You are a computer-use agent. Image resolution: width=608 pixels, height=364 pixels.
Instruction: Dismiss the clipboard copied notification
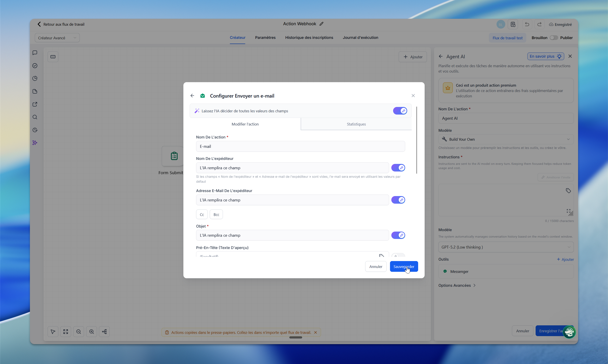tap(315, 332)
